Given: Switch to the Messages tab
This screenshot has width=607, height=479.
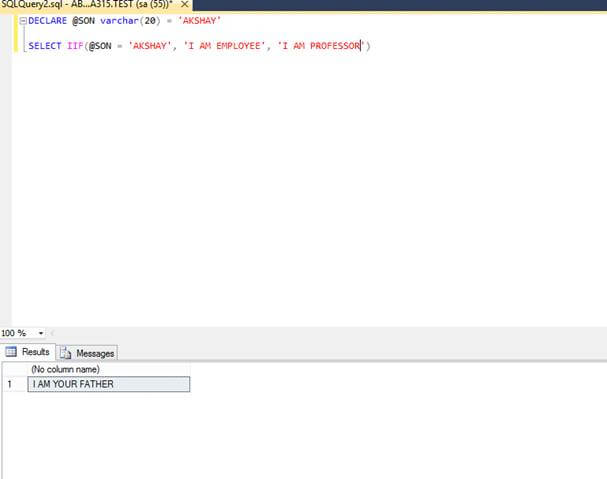Looking at the screenshot, I should [87, 353].
